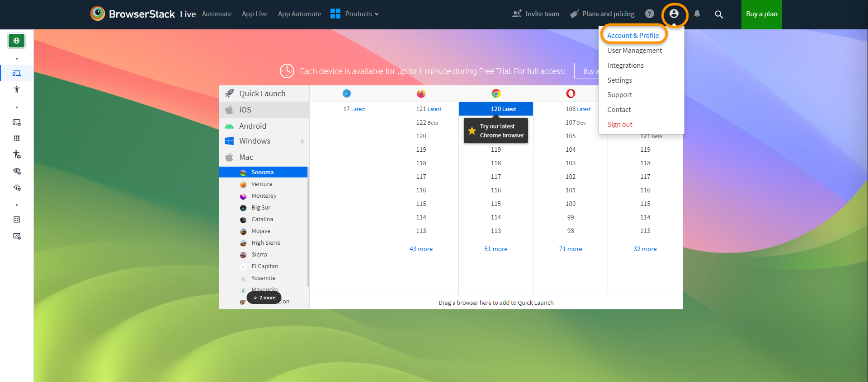Viewport: 868px width, 382px height.
Task: Click the apps grid sidebar icon
Action: pos(17,138)
